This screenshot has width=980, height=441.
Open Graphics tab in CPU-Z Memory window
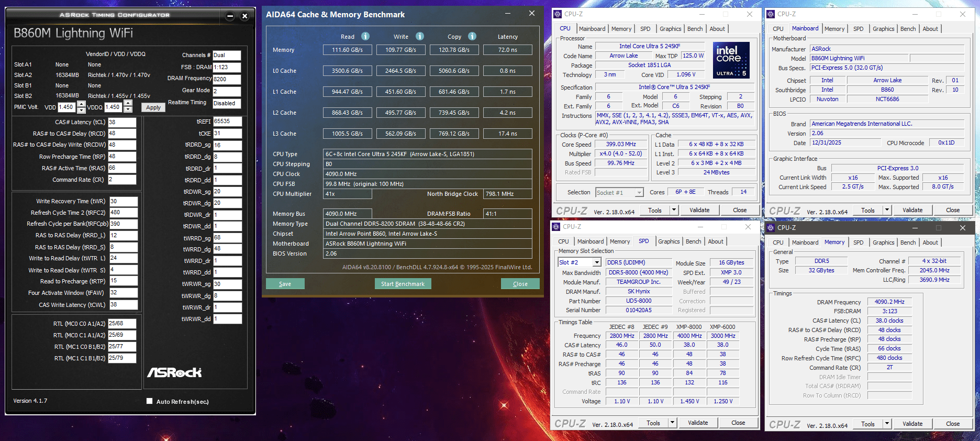coord(883,242)
